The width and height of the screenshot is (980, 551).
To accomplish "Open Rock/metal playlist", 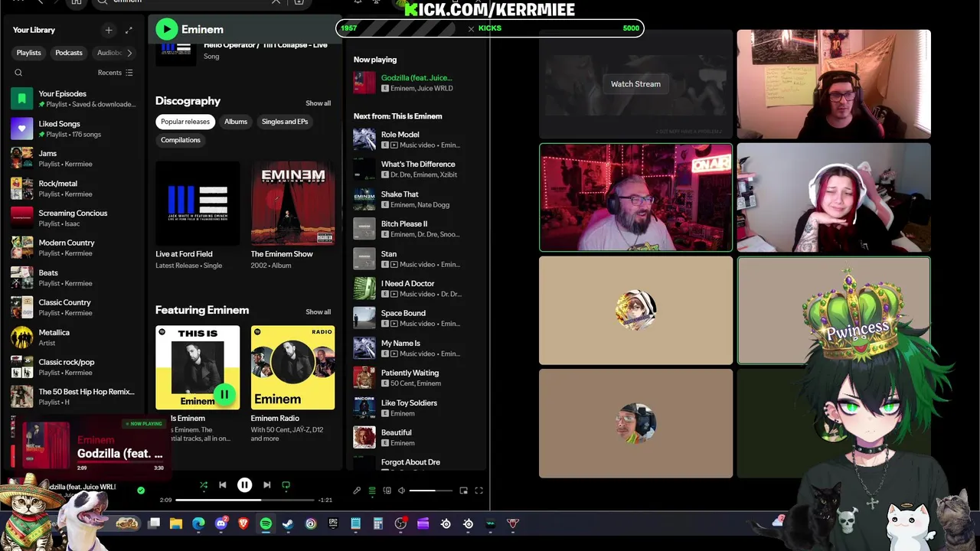I will pyautogui.click(x=74, y=188).
